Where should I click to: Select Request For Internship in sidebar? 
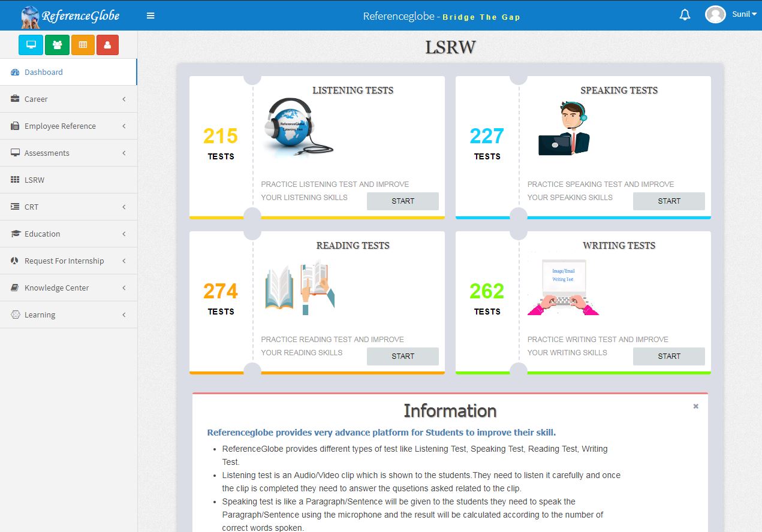[68, 261]
